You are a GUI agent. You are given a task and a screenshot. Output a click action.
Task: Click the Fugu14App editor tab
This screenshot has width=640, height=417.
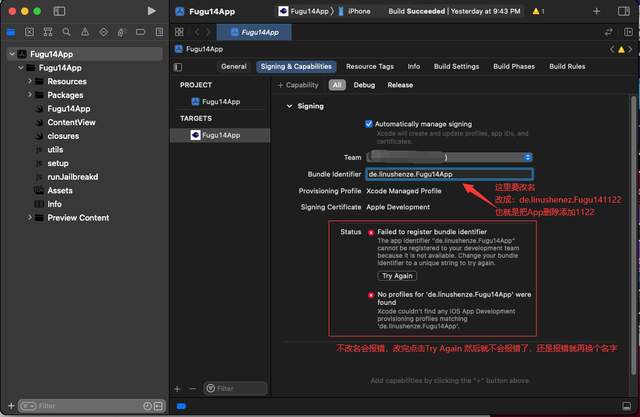pyautogui.click(x=254, y=32)
